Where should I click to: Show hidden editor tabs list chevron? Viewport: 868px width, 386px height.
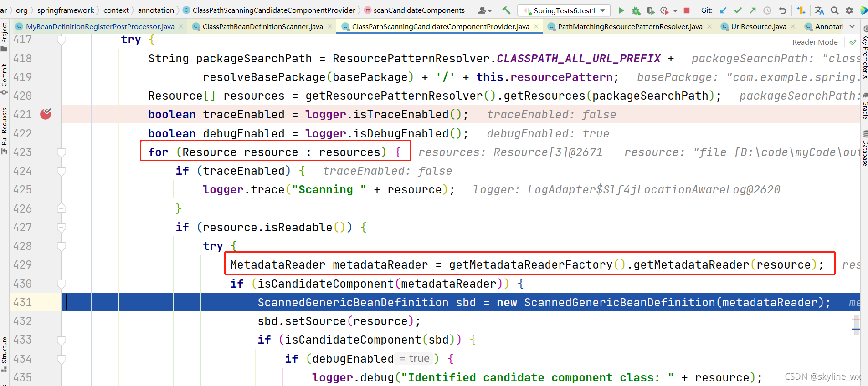(x=852, y=26)
